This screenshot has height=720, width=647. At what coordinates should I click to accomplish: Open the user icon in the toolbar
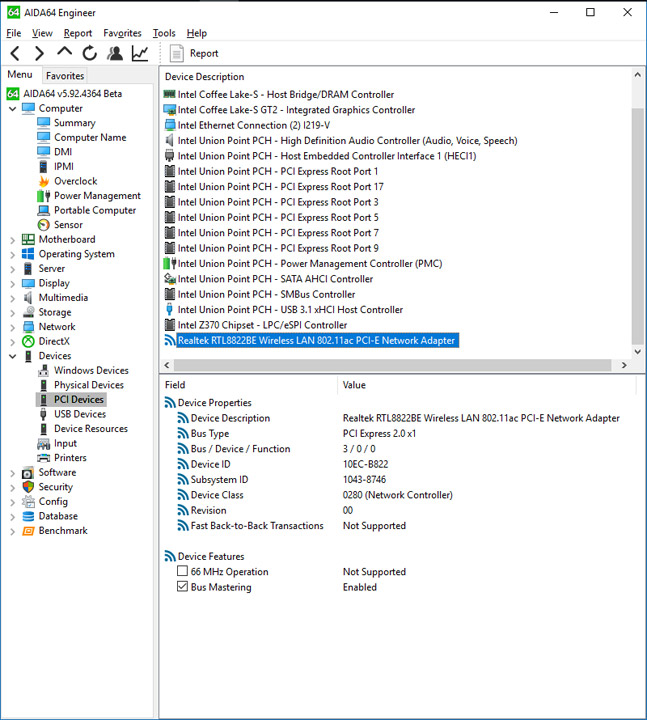click(x=115, y=53)
